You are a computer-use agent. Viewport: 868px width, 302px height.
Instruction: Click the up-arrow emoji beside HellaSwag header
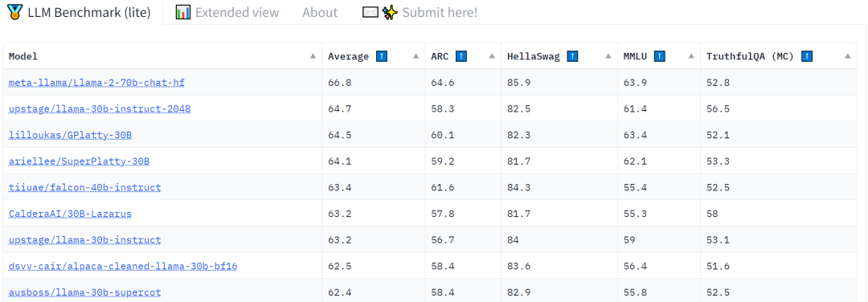pyautogui.click(x=572, y=56)
